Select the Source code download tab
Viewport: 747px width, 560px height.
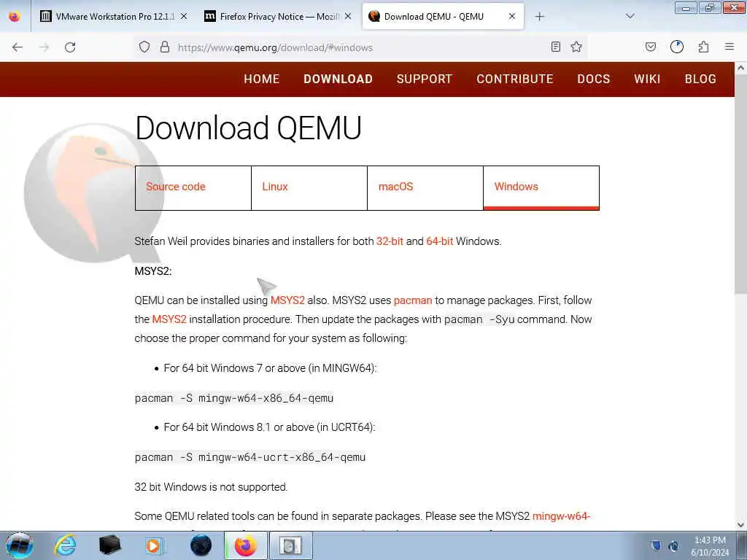[193, 187]
